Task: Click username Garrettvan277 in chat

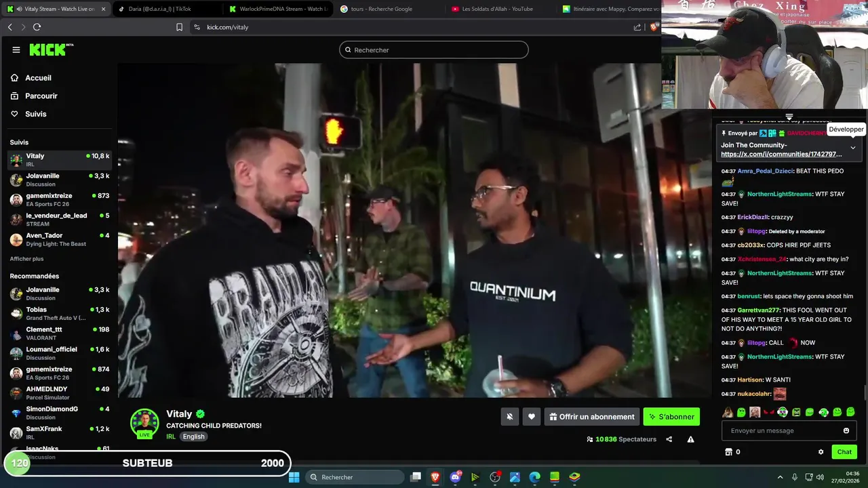Action: [x=759, y=310]
